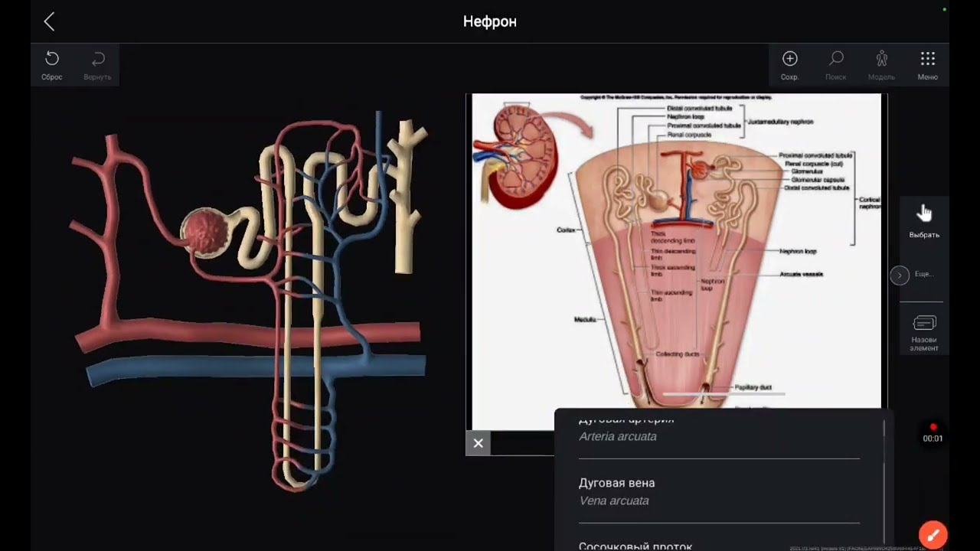
Task: Expand the Еще more options arrow
Action: [900, 275]
